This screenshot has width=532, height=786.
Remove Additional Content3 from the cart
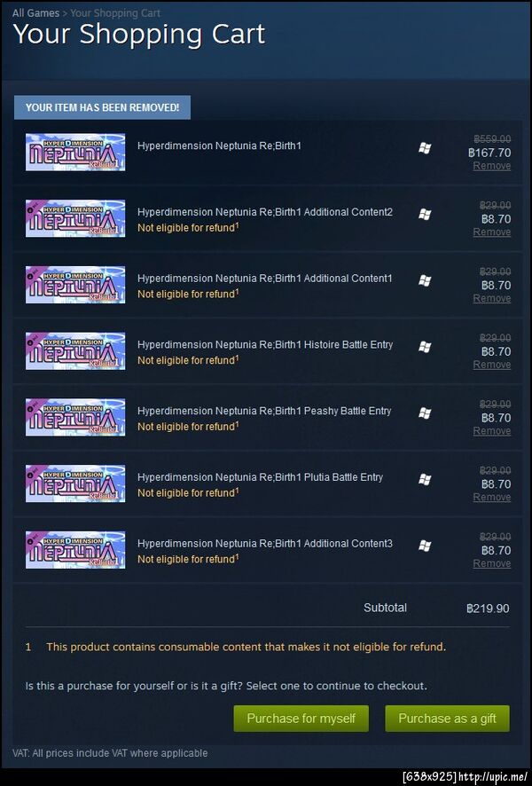492,563
